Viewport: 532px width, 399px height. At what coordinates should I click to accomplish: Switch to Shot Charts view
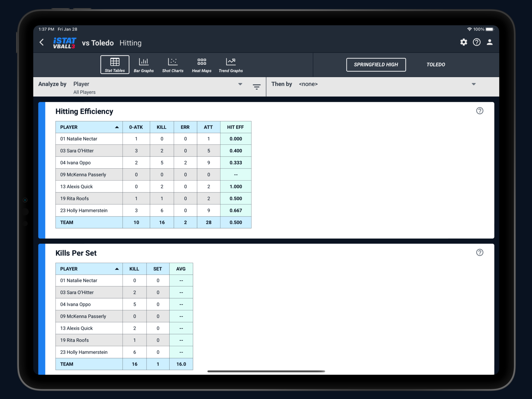tap(172, 65)
